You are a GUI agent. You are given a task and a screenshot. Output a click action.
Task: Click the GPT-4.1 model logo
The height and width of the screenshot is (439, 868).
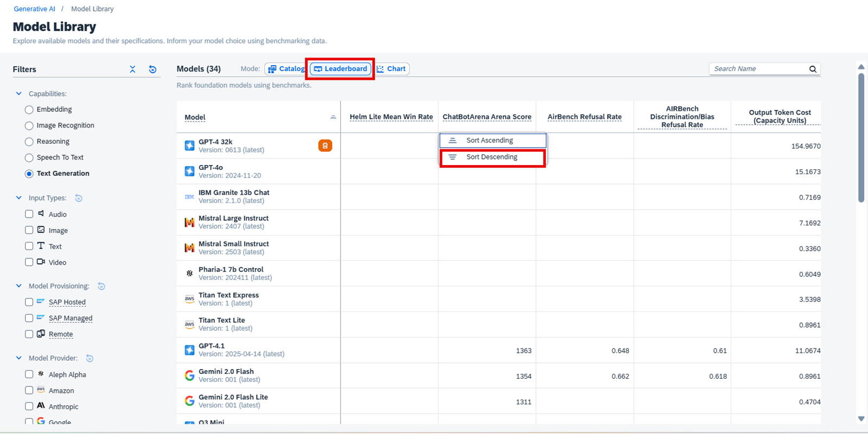click(189, 350)
